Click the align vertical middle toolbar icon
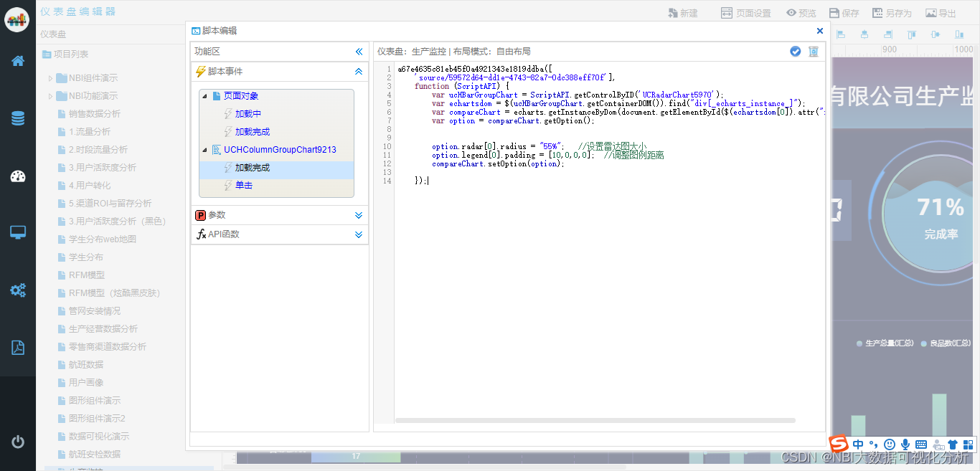This screenshot has height=471, width=980. click(x=935, y=34)
